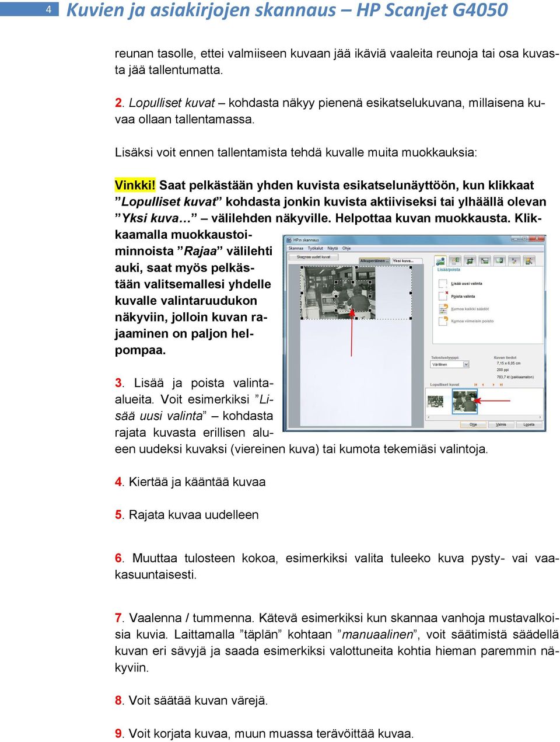Open the Näytä menu
Image resolution: width=560 pixels, height=742 pixels.
(x=332, y=248)
